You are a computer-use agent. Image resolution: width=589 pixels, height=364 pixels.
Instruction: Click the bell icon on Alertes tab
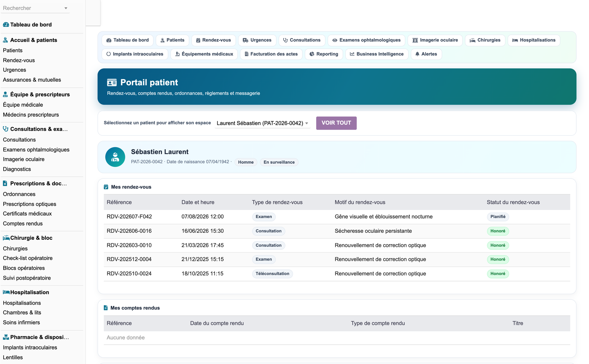click(417, 54)
